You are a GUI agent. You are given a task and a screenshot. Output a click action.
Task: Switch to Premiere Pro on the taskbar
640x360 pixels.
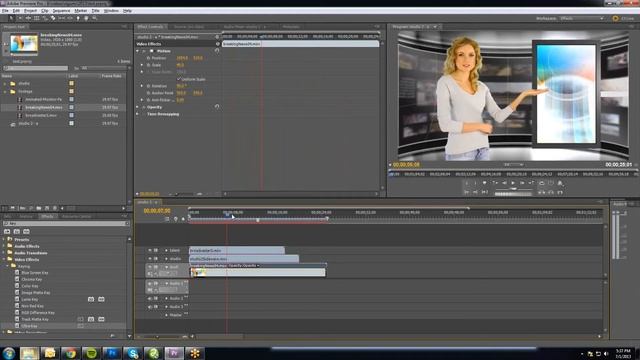click(174, 353)
